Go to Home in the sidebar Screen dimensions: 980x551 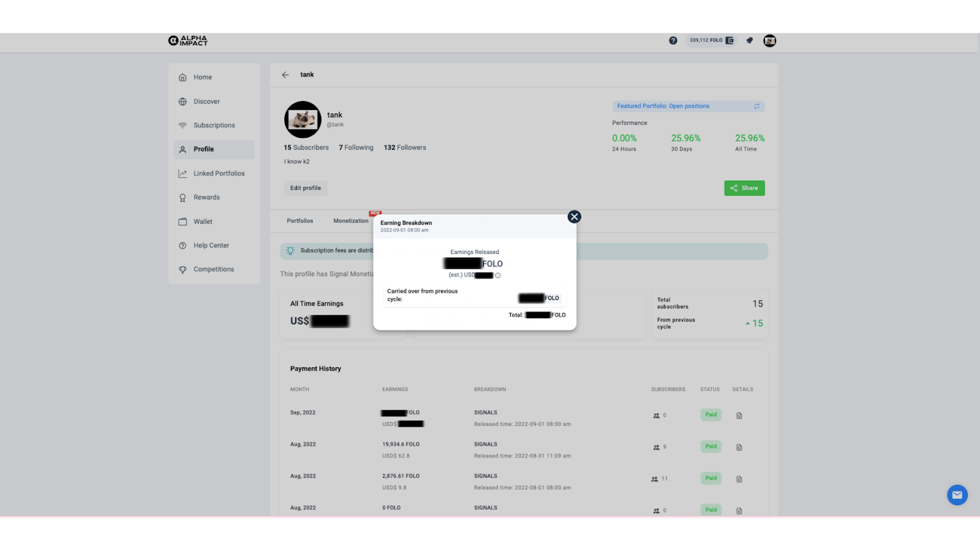click(214, 77)
